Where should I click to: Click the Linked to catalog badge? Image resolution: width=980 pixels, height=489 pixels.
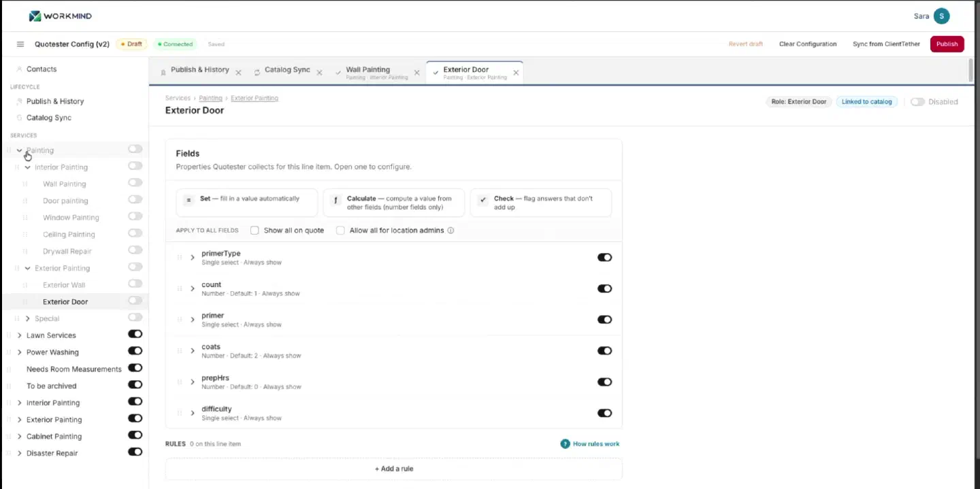point(866,102)
